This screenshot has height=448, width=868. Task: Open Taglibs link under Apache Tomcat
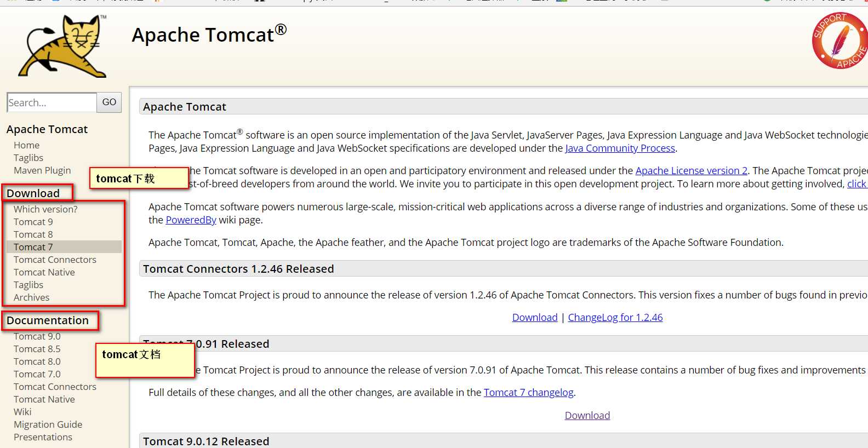coord(28,158)
